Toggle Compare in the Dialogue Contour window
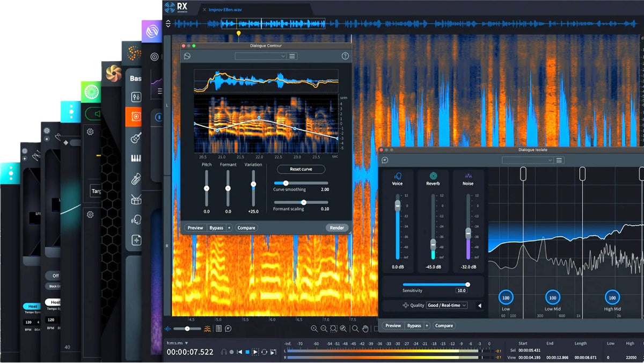644x363 pixels. (246, 228)
